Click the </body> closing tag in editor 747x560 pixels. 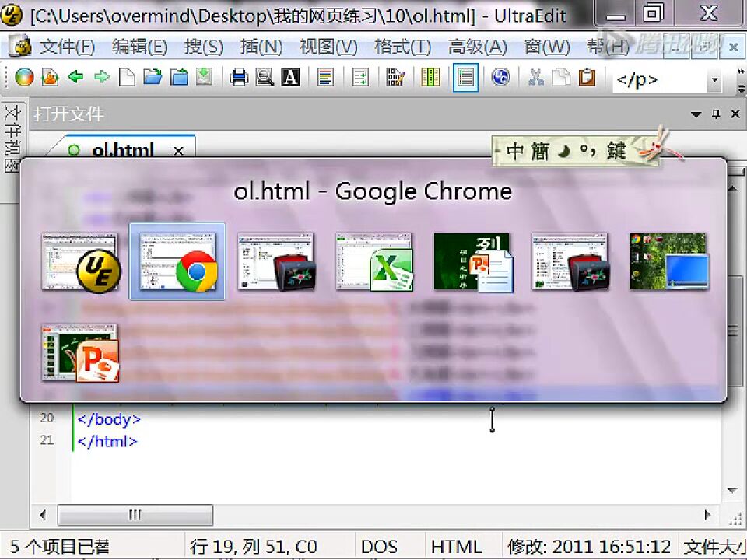(109, 419)
